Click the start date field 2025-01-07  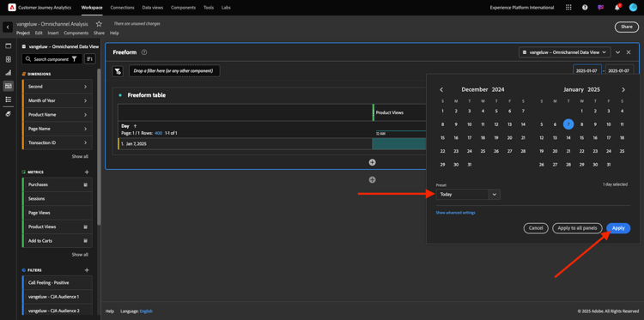(x=587, y=70)
